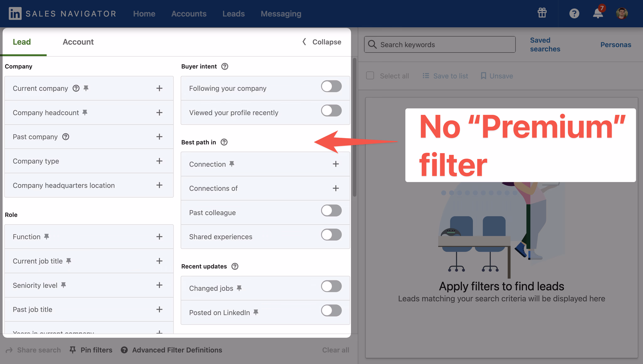The width and height of the screenshot is (643, 364).
Task: Click the Advanced Filter Definitions help icon
Action: pyautogui.click(x=124, y=350)
